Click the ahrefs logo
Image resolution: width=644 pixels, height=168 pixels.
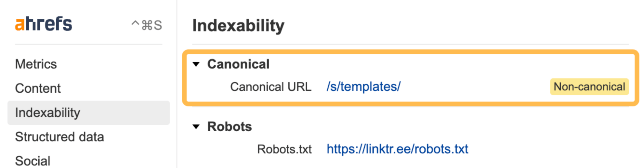pyautogui.click(x=43, y=24)
